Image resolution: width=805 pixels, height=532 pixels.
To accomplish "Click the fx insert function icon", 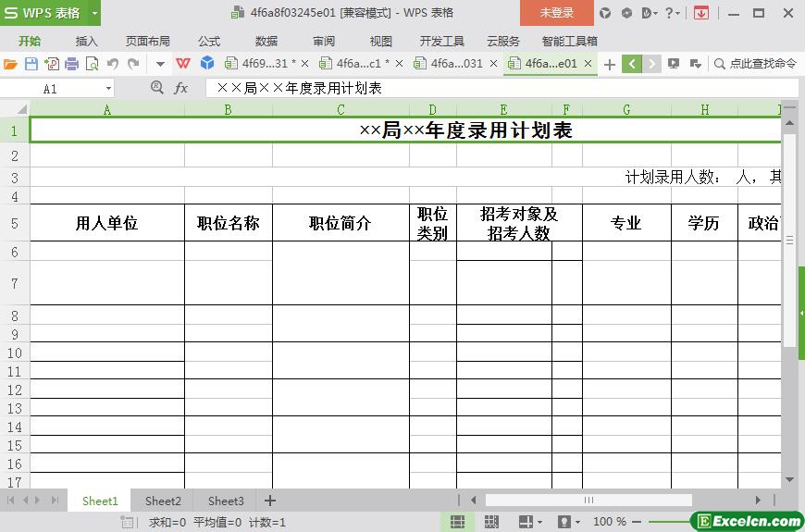I will tap(180, 88).
